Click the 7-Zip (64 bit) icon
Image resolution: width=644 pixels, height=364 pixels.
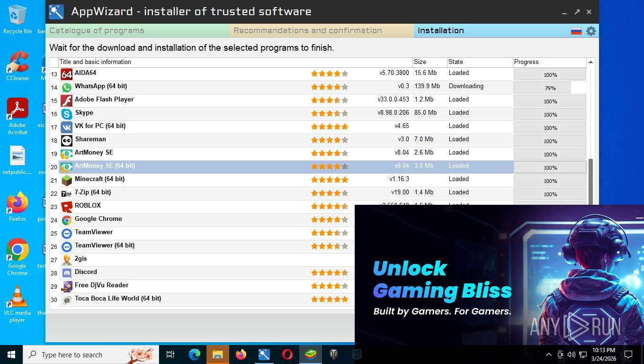pyautogui.click(x=67, y=194)
